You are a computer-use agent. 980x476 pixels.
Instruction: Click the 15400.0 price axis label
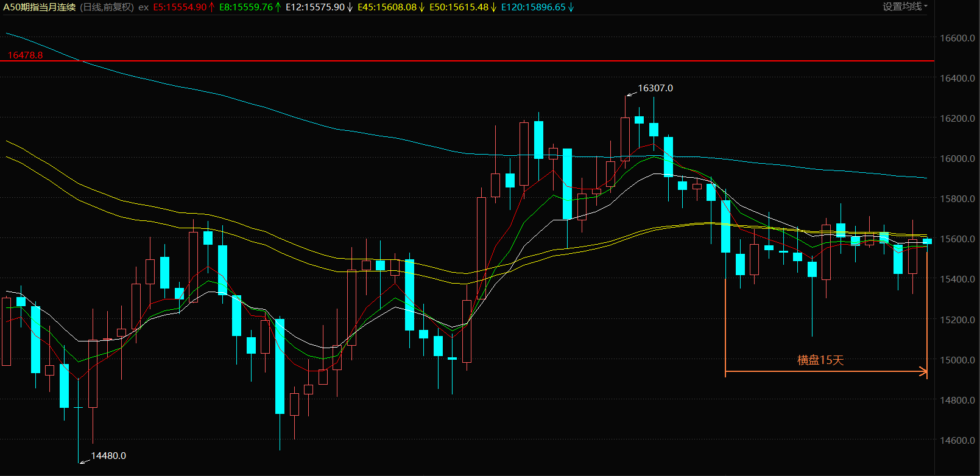coord(957,279)
